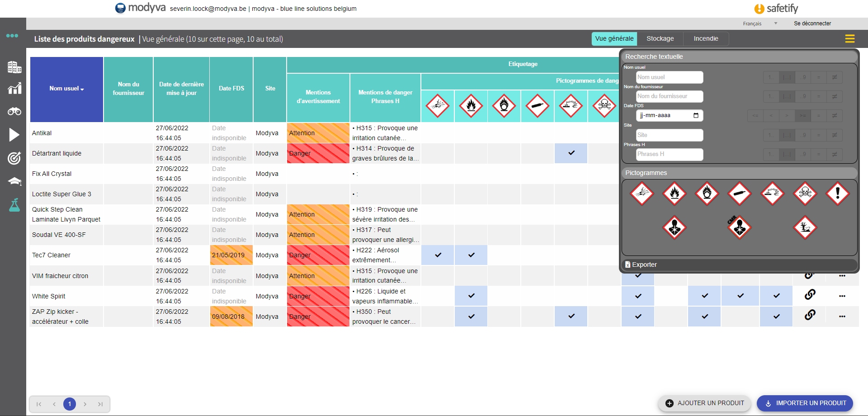
Task: Filter by corrosive pictogram in Pictogrammes panel
Action: 773,194
